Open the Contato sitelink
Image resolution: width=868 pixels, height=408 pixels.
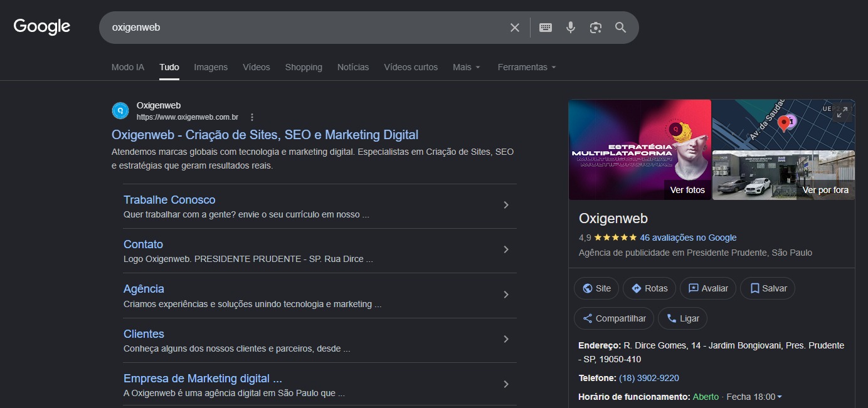pyautogui.click(x=143, y=244)
